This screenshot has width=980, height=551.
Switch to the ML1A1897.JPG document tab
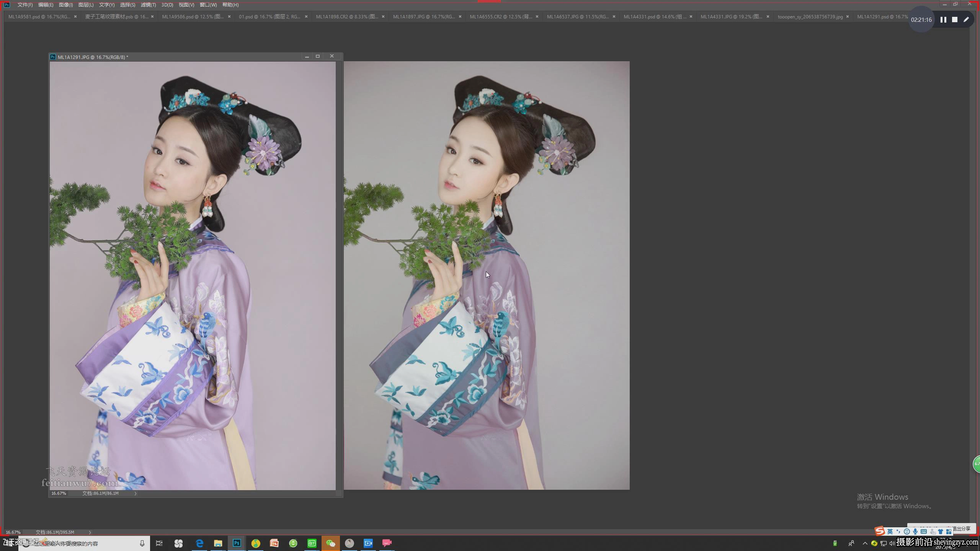coord(424,17)
